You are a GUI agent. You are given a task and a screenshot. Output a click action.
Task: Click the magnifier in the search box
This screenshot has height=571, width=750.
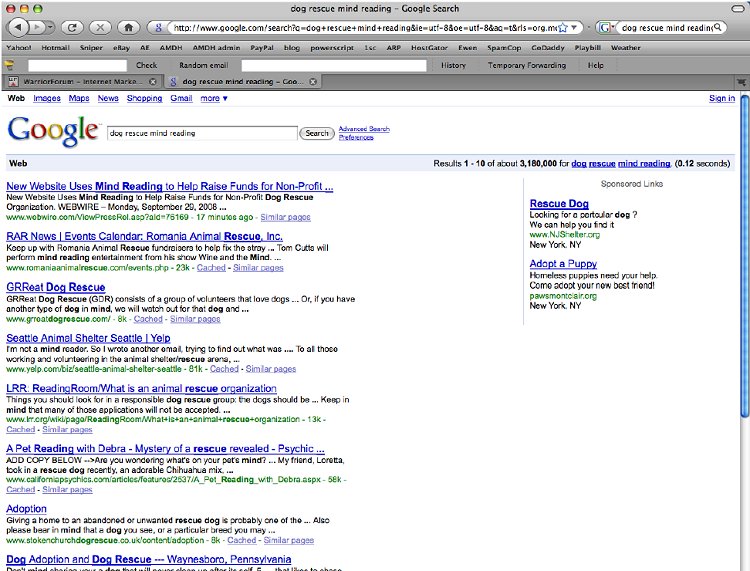pyautogui.click(x=717, y=28)
